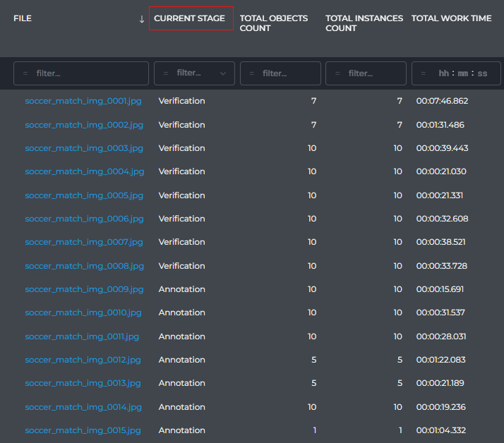
Task: Click work time 00:01:31.486
Action: tap(440, 125)
